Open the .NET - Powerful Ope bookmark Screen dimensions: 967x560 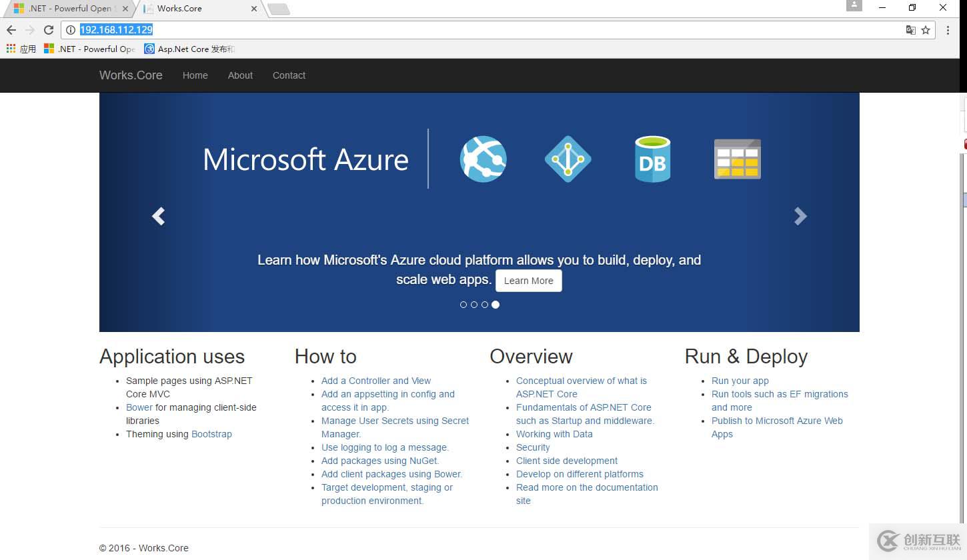point(89,49)
